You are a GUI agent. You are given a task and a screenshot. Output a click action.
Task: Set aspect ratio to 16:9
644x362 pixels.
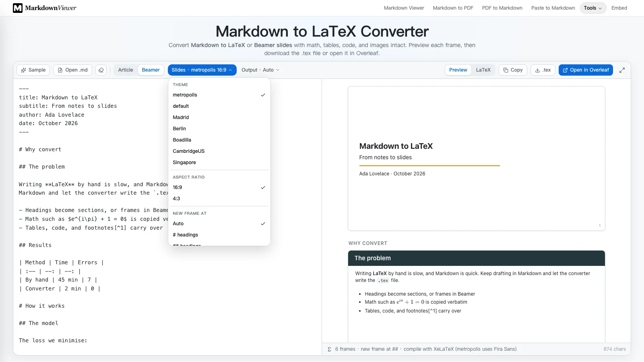click(219, 187)
